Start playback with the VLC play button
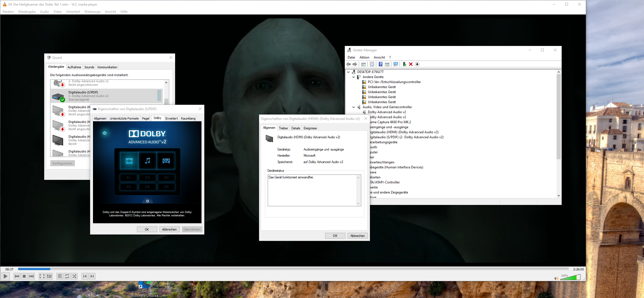Screen dimensions: 644x298 point(6,276)
